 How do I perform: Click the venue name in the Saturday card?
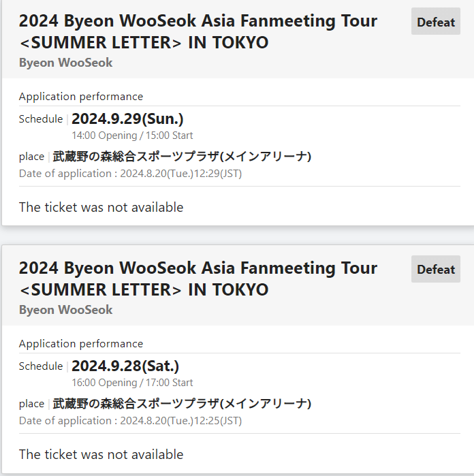point(182,404)
